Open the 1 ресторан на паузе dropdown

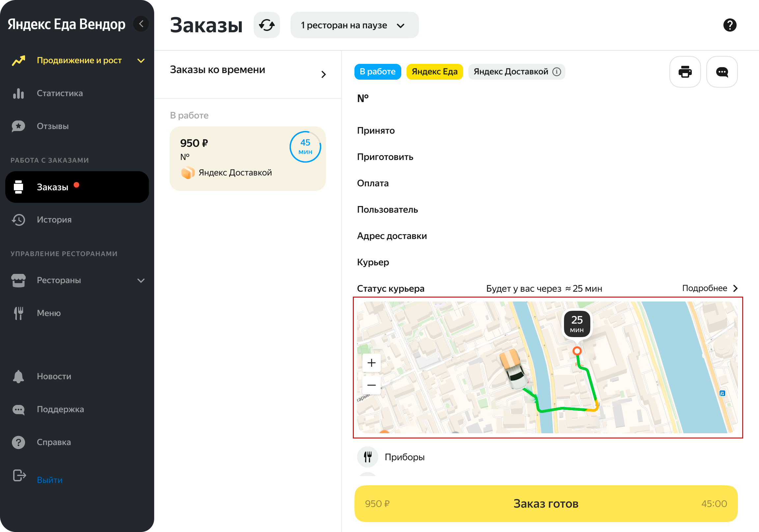[x=354, y=25]
